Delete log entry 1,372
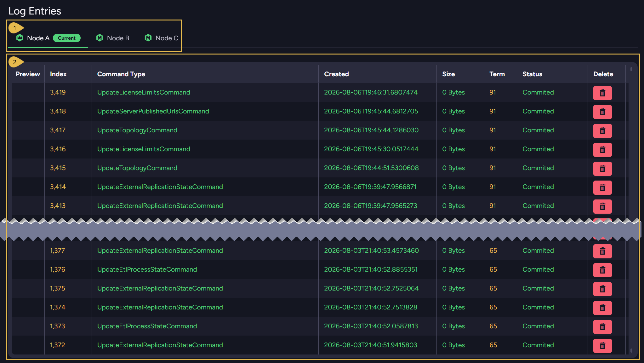This screenshot has height=363, width=644. [x=602, y=346]
